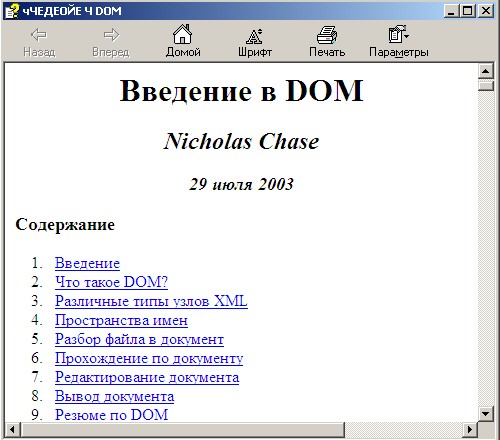500x440 pixels.
Task: Click the date 29 июля 2003
Action: (x=241, y=184)
